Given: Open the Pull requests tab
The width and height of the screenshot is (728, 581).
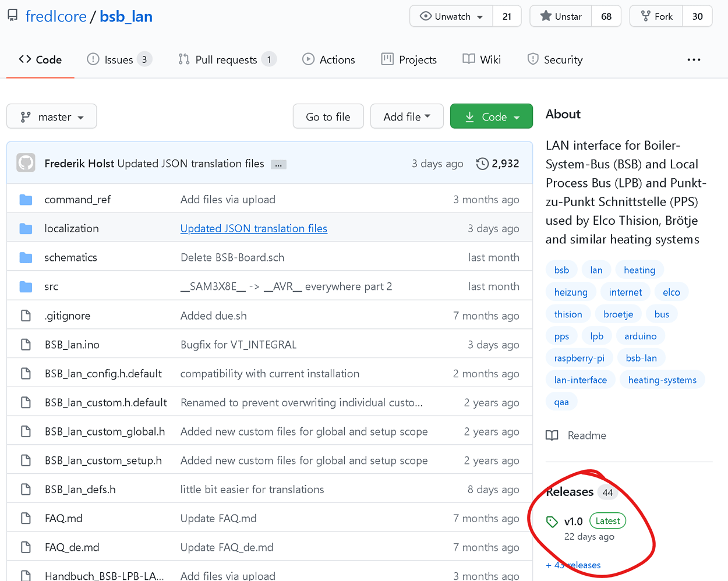Looking at the screenshot, I should point(226,59).
